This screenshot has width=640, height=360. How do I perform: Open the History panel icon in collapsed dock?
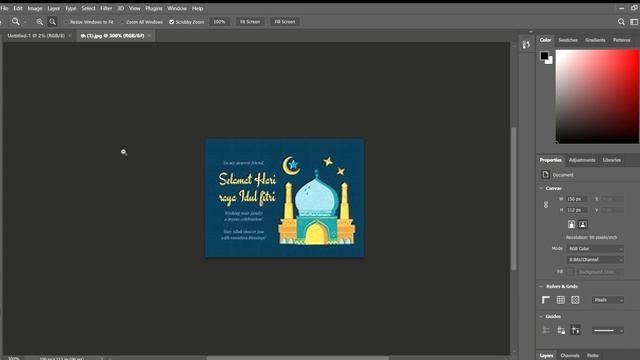pyautogui.click(x=526, y=44)
